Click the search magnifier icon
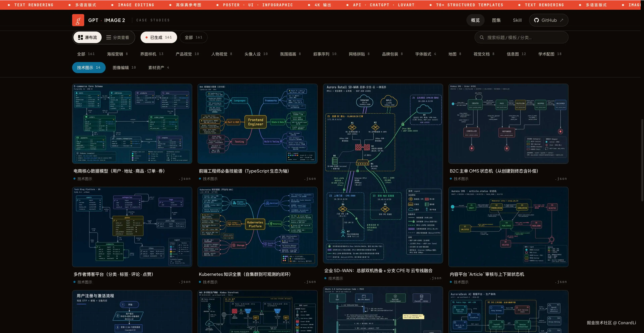 pos(482,38)
